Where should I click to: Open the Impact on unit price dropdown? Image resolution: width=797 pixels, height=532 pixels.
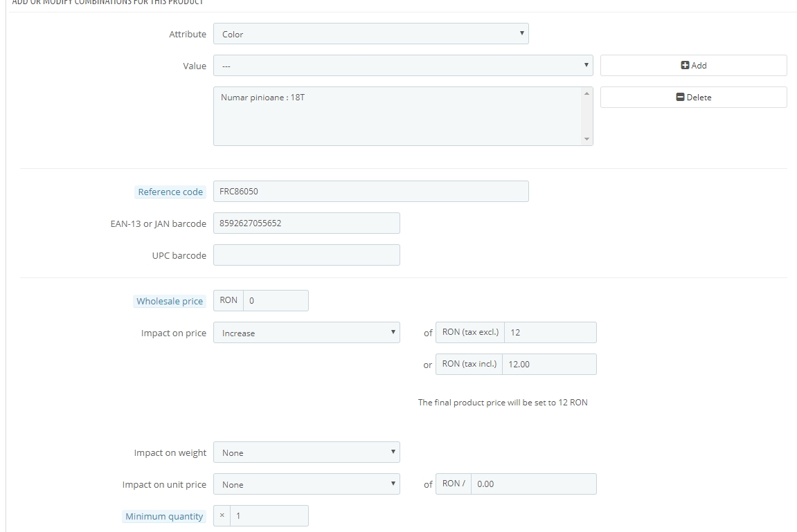306,485
